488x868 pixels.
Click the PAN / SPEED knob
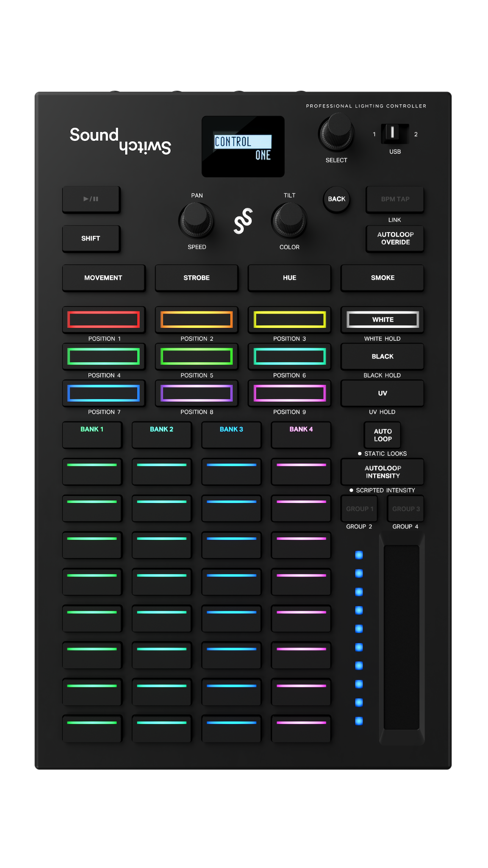coord(196,220)
